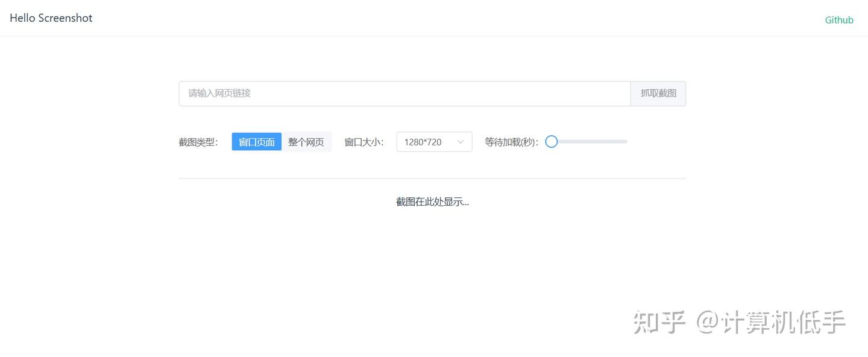This screenshot has height=357, width=868.
Task: Click the 抓取截图 capture button
Action: tap(658, 93)
